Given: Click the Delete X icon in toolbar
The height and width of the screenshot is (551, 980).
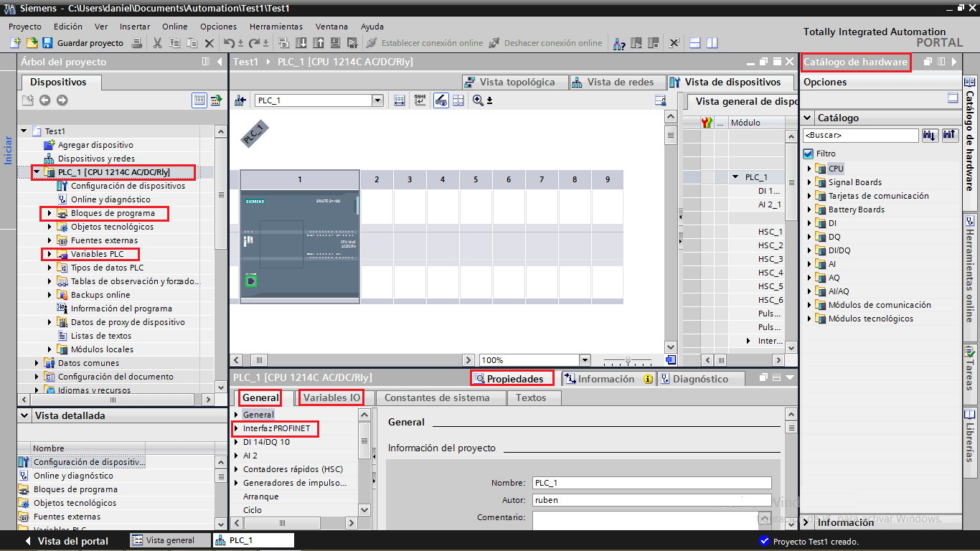Looking at the screenshot, I should (x=209, y=43).
